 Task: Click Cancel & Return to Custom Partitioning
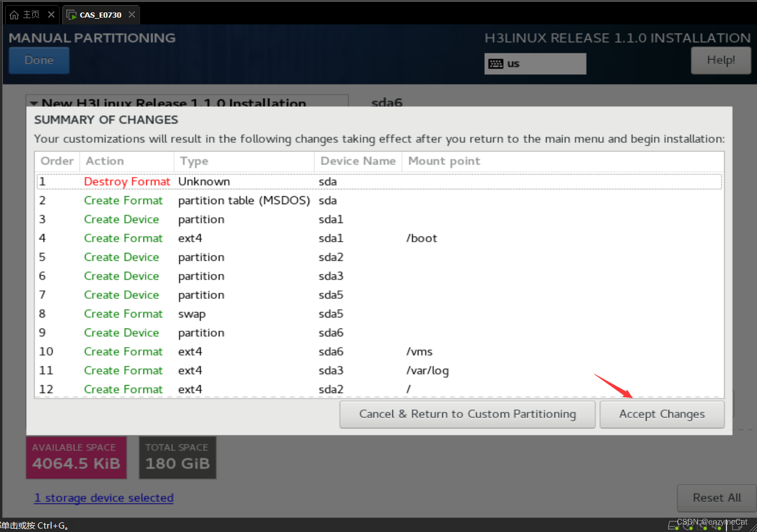tap(467, 414)
